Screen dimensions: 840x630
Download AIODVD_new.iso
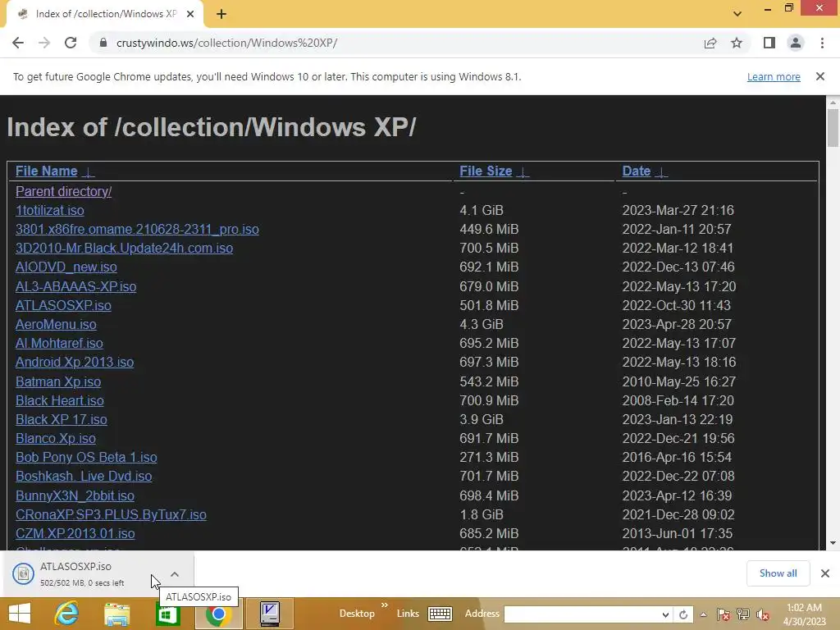pyautogui.click(x=66, y=267)
